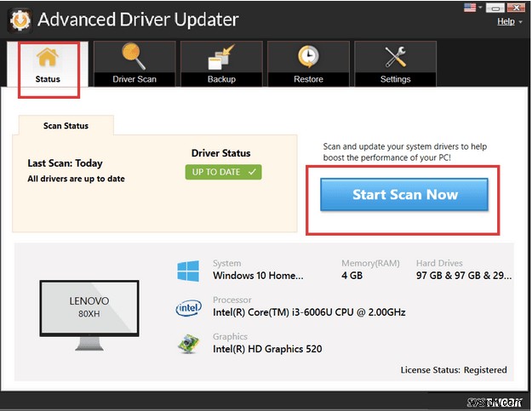The height and width of the screenshot is (411, 532).
Task: Click the Start Scan Now button
Action: click(x=404, y=195)
